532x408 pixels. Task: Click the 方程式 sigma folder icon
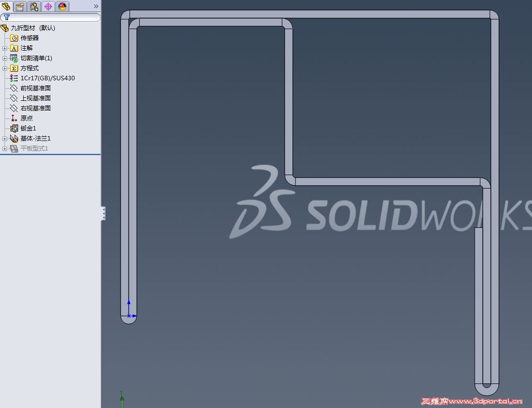14,68
